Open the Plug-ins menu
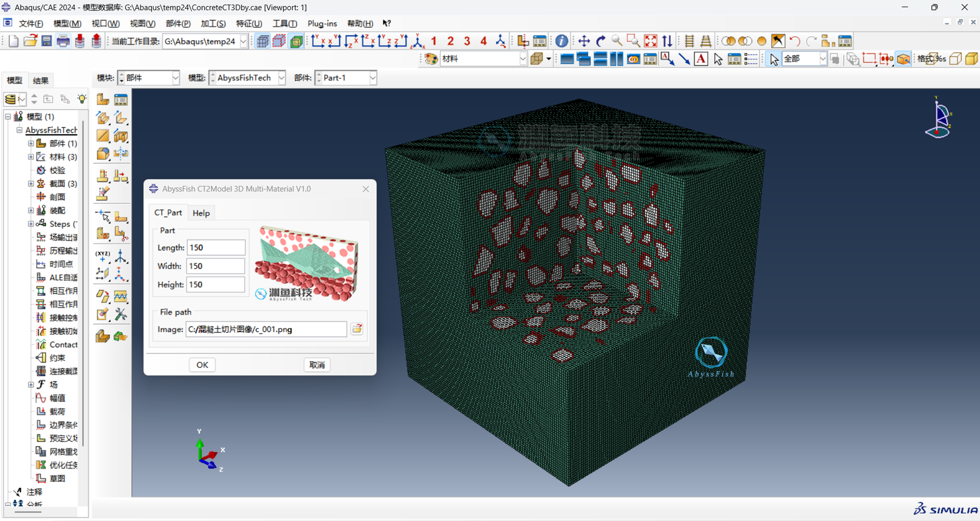Screen dimensions: 980x521 (322, 24)
